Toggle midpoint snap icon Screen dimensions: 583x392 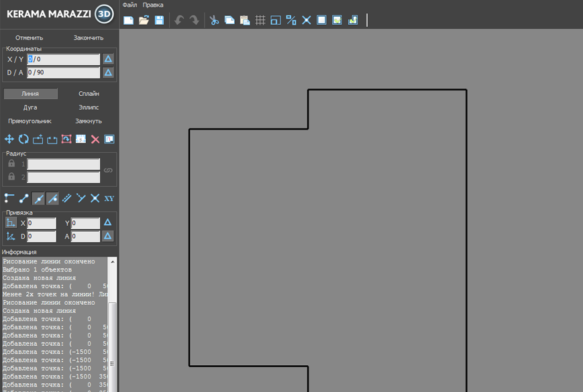pos(38,198)
